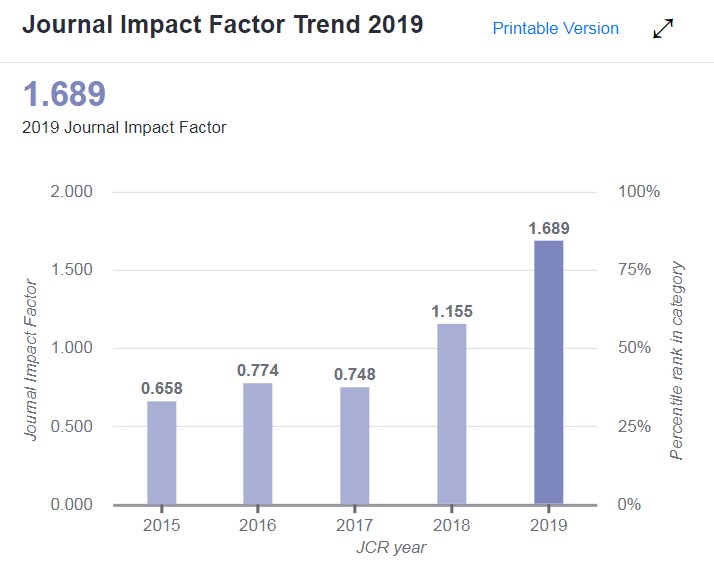Select the highlighted 2019 bar
This screenshot has height=565, width=714.
tap(549, 372)
